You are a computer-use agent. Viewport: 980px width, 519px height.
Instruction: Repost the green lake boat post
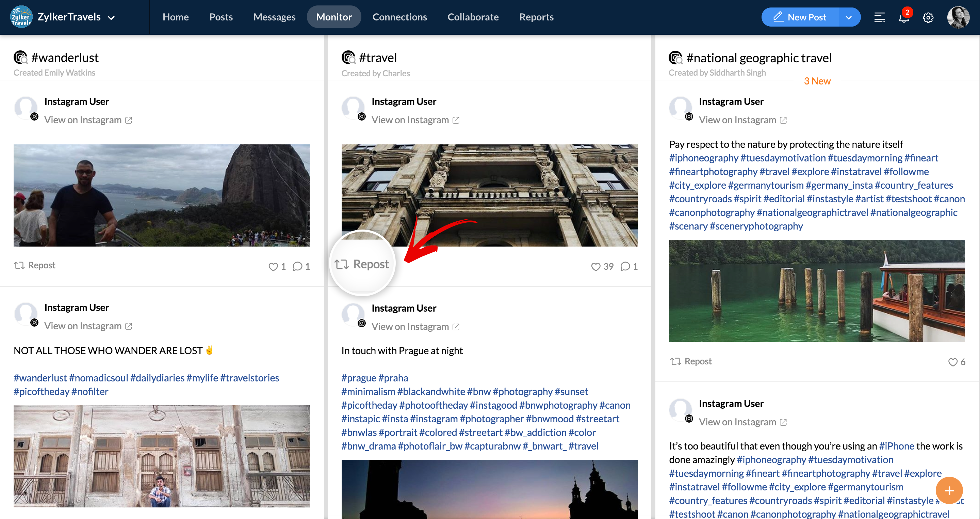[x=690, y=361]
